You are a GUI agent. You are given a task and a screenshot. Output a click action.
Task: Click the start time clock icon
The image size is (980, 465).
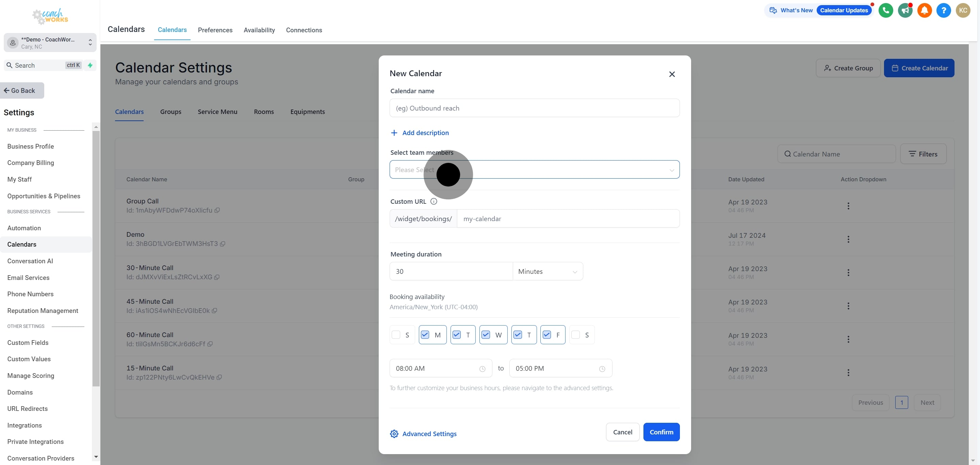tap(482, 369)
